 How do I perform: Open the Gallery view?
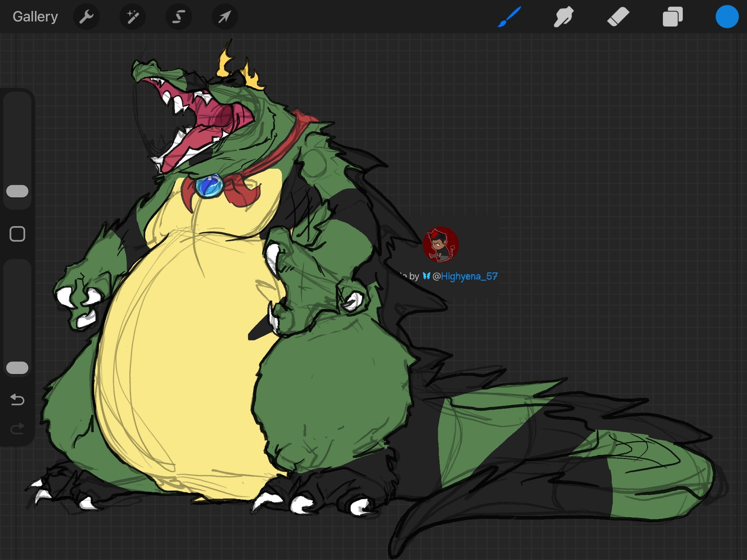click(35, 17)
